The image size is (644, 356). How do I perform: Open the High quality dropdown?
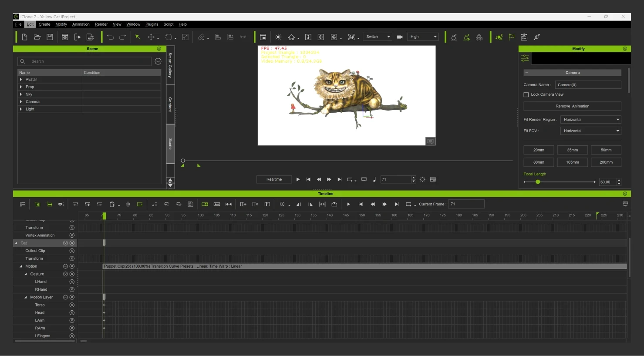[423, 37]
